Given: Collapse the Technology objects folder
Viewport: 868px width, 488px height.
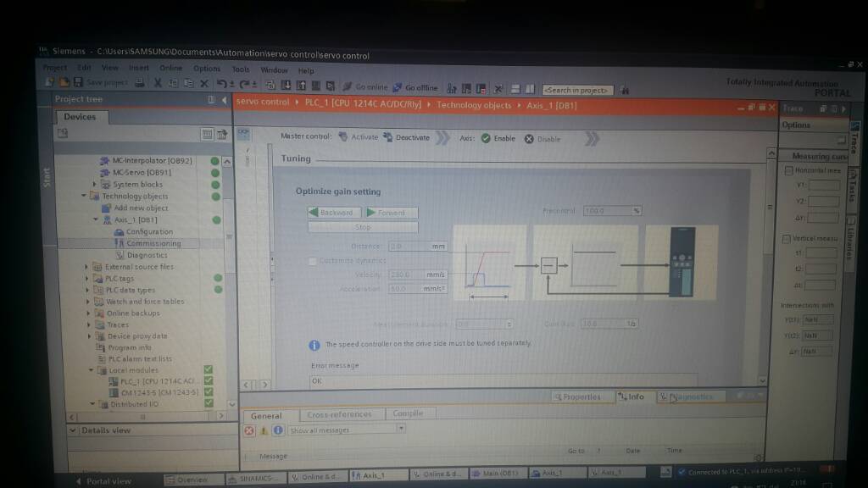Looking at the screenshot, I should click(84, 196).
